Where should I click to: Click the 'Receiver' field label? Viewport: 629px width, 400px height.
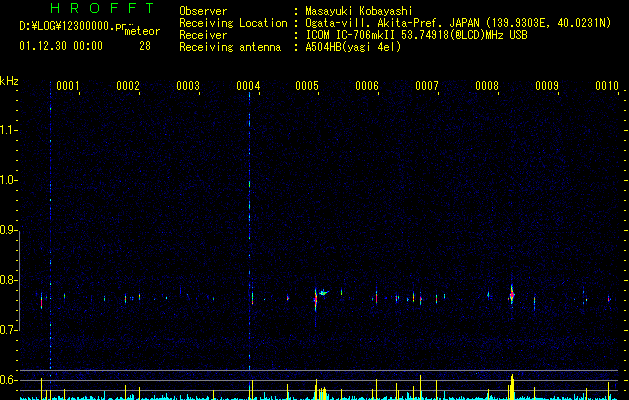tap(203, 35)
